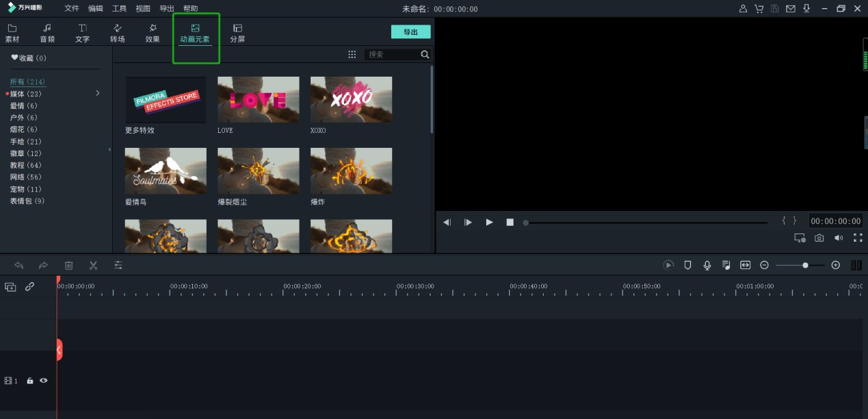The image size is (868, 419).
Task: Toggle the auto-link chain icon in timeline
Action: (29, 287)
